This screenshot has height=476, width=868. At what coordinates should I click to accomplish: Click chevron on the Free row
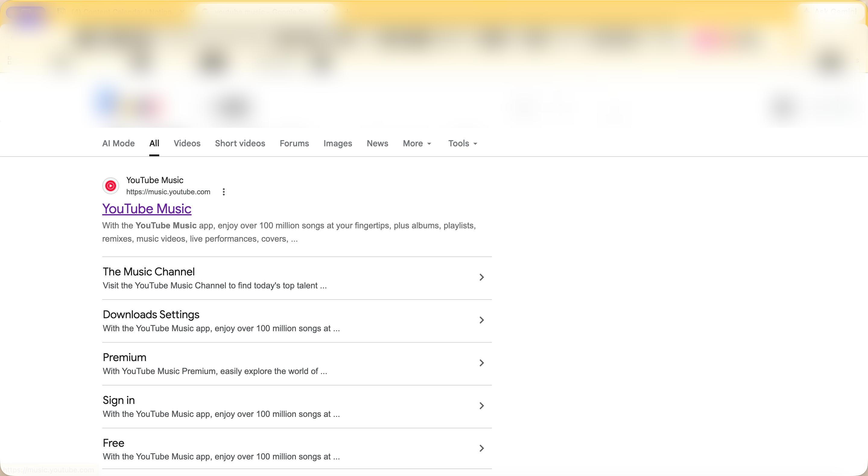coord(482,448)
